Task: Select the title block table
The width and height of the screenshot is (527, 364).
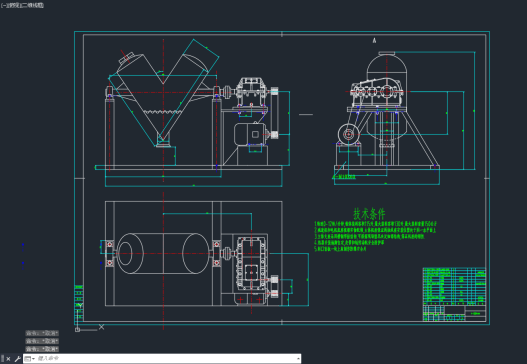Action: coord(454,294)
